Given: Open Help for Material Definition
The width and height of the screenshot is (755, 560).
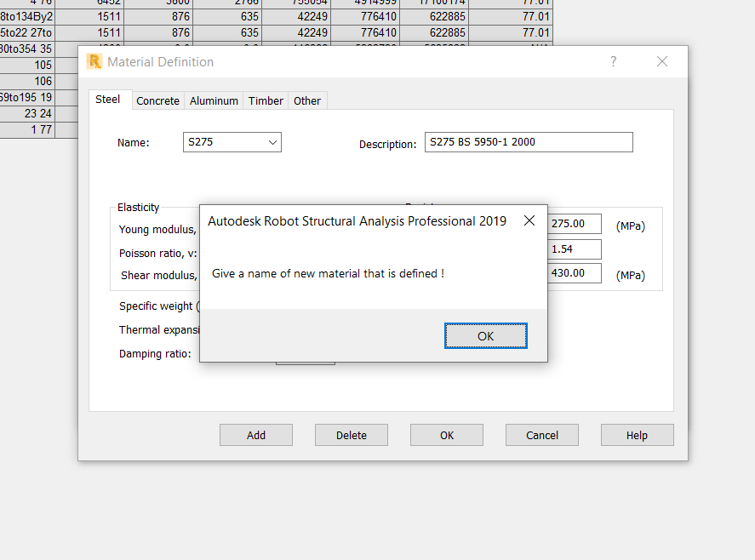Looking at the screenshot, I should 637,435.
